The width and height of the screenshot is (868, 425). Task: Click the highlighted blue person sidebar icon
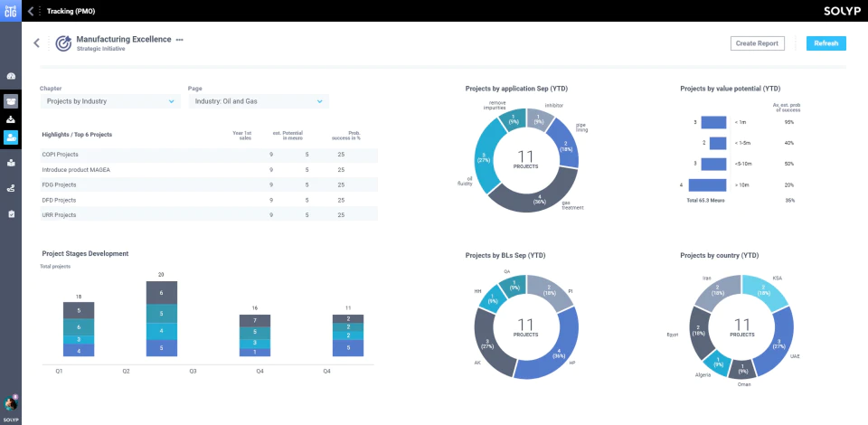(x=11, y=137)
